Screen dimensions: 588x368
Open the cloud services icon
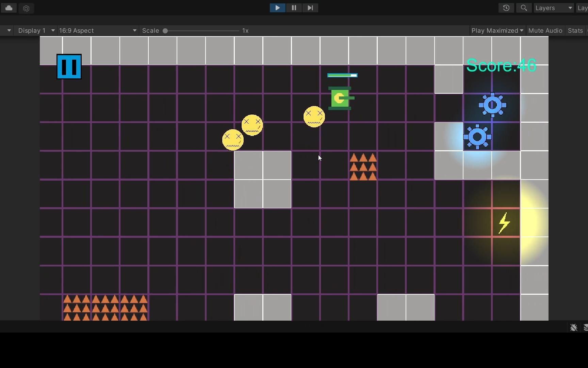coord(9,8)
